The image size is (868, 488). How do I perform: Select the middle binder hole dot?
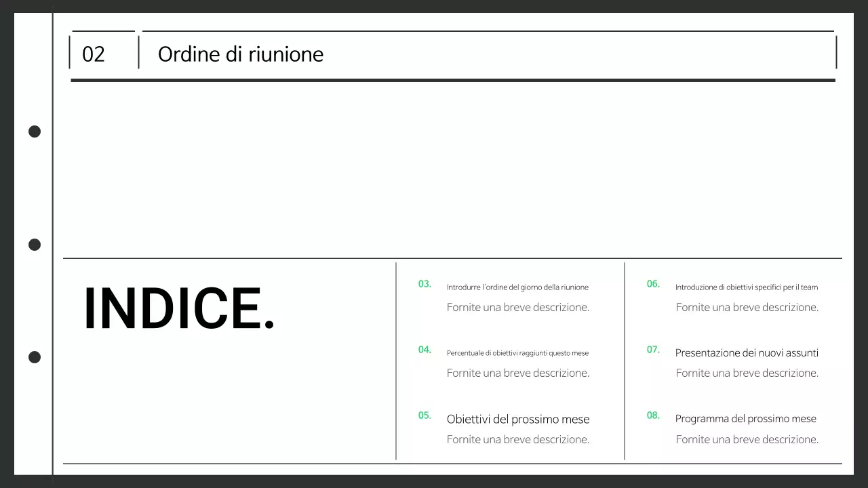[34, 245]
